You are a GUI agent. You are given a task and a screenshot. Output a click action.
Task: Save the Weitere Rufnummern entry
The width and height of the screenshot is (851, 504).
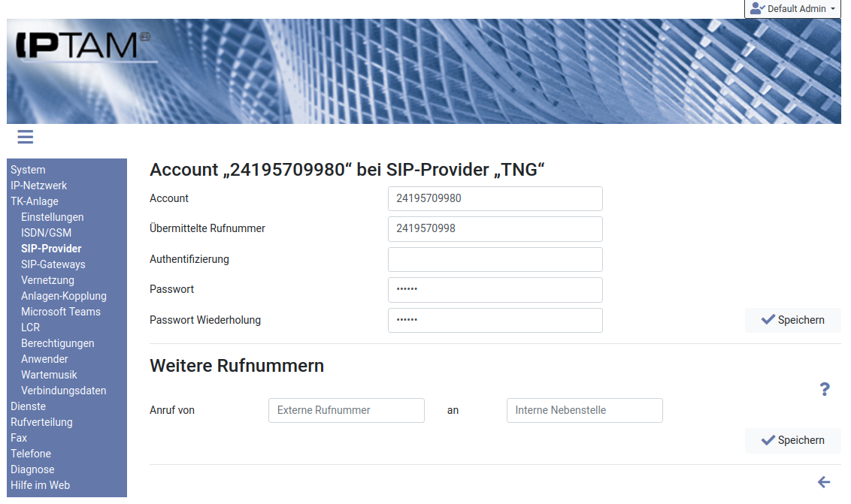pos(792,440)
